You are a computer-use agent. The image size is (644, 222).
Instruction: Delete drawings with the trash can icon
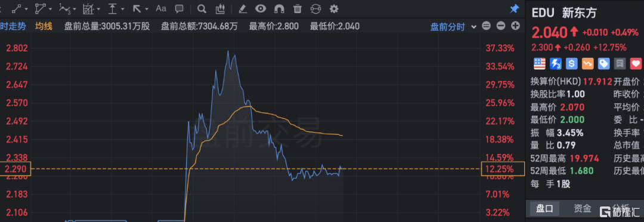(x=298, y=8)
